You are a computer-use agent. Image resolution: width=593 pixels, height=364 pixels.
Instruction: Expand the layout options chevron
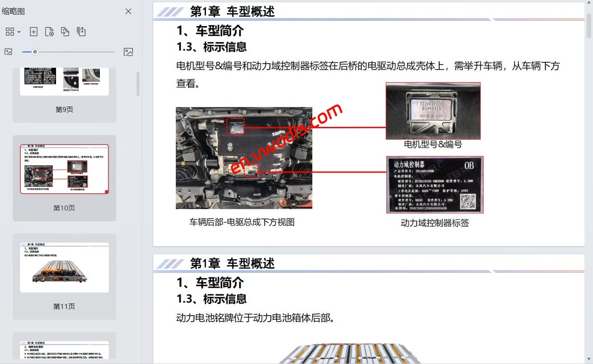click(x=18, y=32)
